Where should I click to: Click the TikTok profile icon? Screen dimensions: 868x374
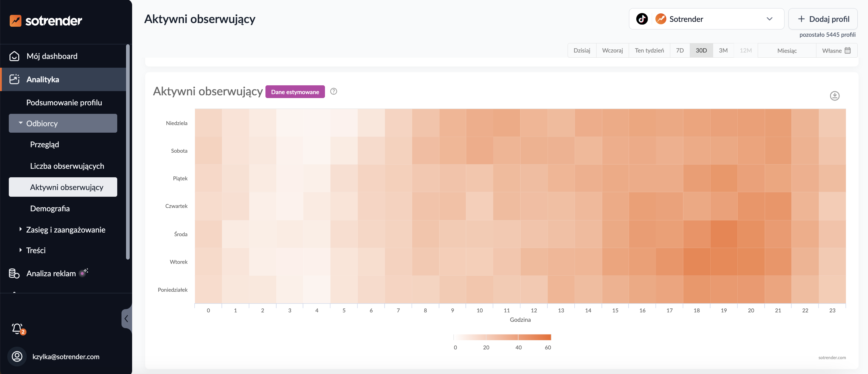tap(641, 19)
